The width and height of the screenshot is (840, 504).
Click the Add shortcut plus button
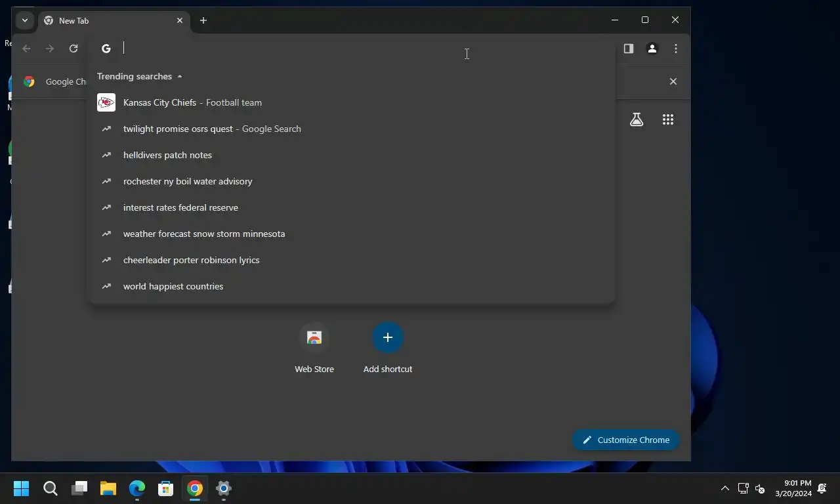tap(388, 337)
